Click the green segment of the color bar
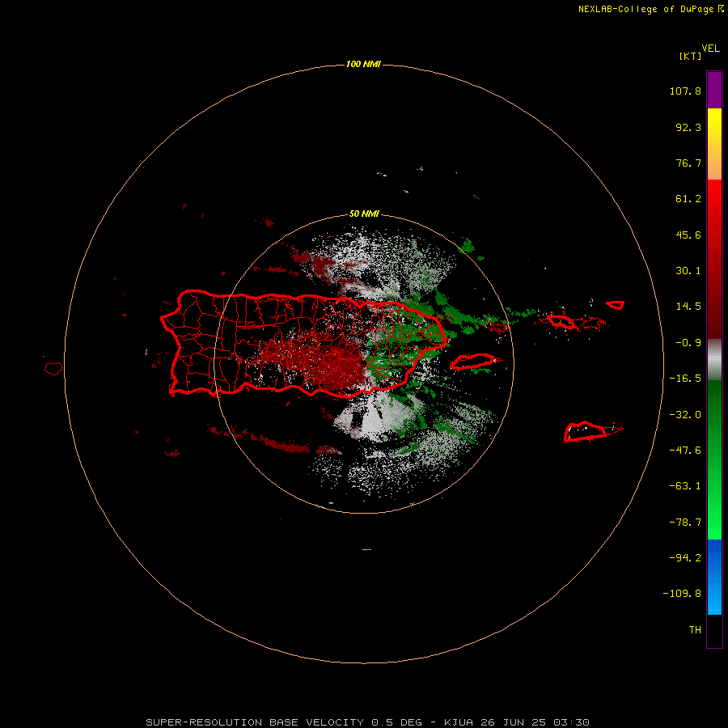The width and height of the screenshot is (728, 728). pos(714,459)
